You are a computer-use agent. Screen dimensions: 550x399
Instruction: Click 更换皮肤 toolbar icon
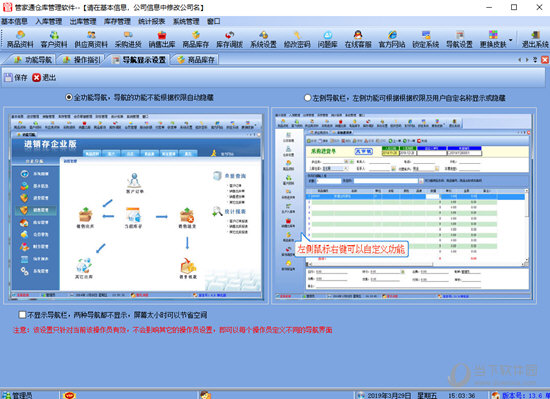click(493, 39)
